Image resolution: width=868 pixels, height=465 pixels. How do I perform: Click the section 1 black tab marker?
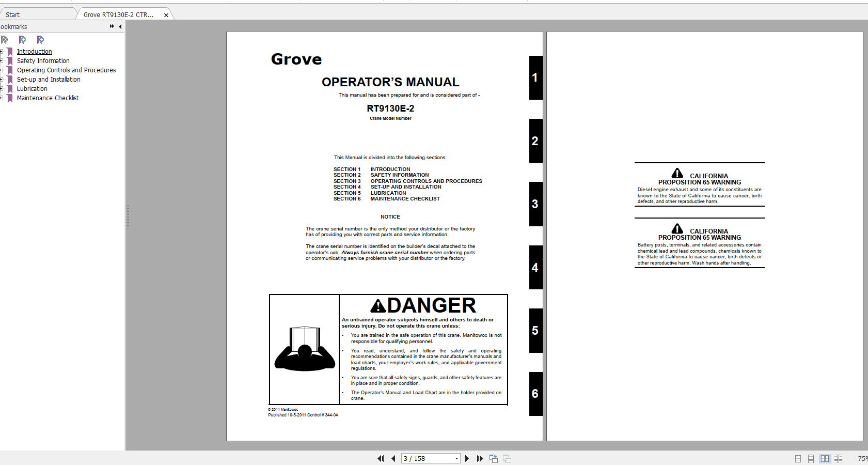[x=535, y=78]
